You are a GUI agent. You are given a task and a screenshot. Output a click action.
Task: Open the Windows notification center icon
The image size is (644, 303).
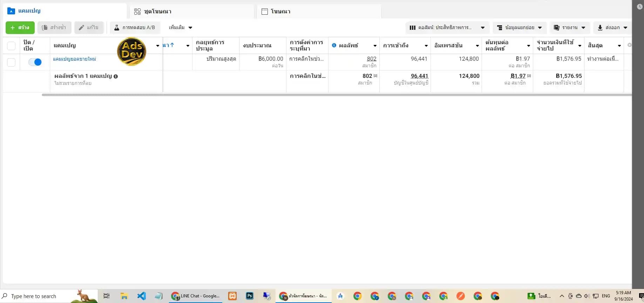pos(641,296)
